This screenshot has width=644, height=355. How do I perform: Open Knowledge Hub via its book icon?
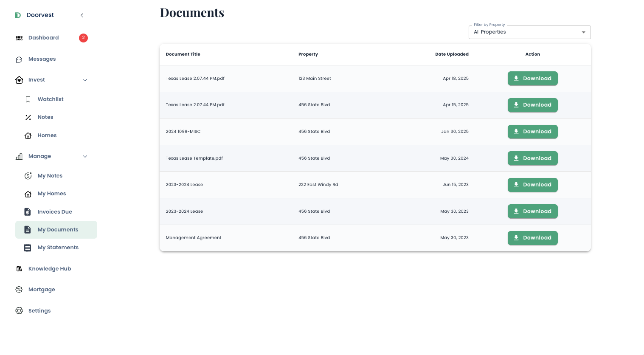(19, 269)
